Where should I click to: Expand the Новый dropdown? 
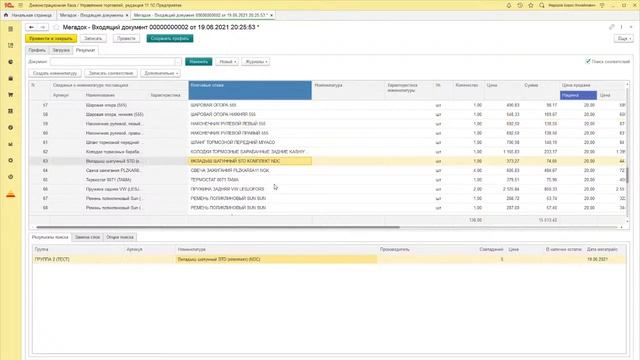pyautogui.click(x=227, y=62)
